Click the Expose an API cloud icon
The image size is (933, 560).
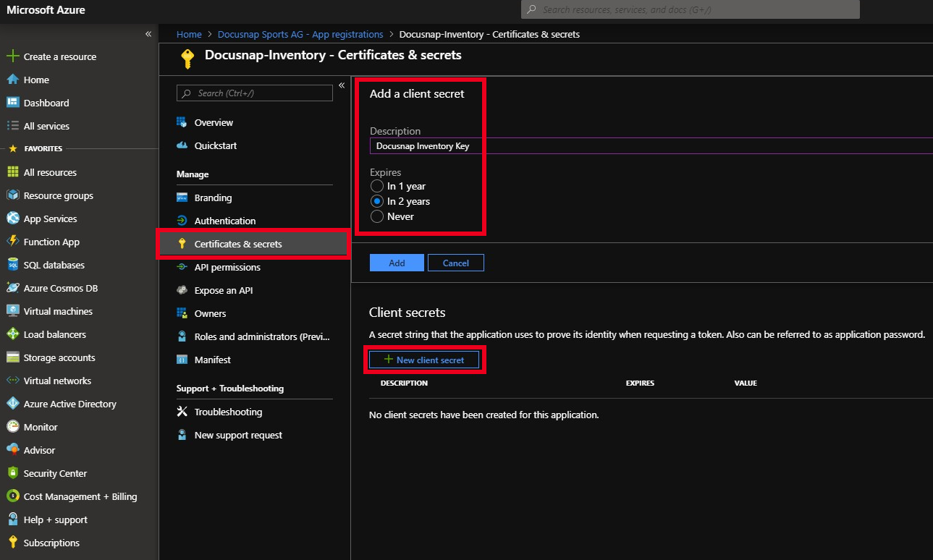pyautogui.click(x=182, y=290)
